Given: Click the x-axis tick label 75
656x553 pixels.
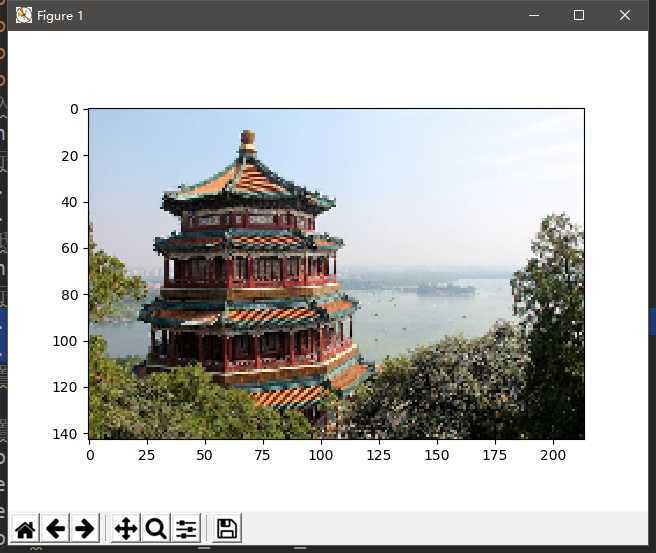Looking at the screenshot, I should click(x=263, y=455).
